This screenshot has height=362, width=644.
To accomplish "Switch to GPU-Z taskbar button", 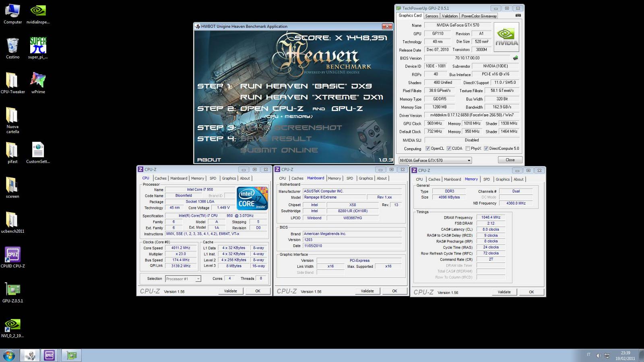I will pos(72,355).
